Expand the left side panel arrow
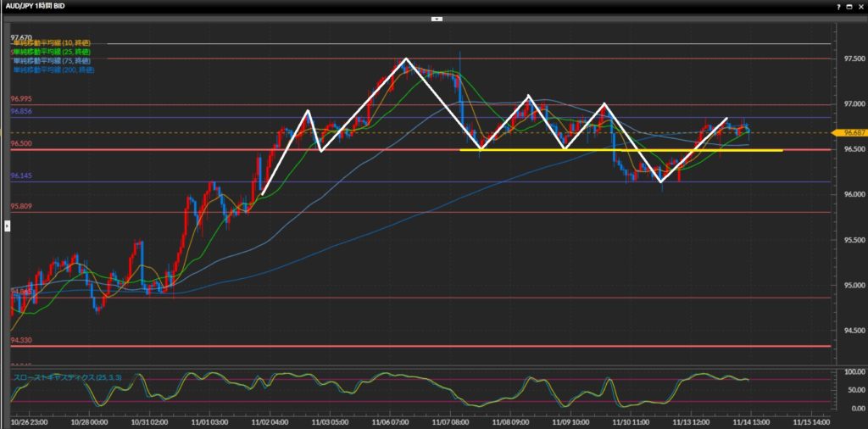 [x=7, y=226]
